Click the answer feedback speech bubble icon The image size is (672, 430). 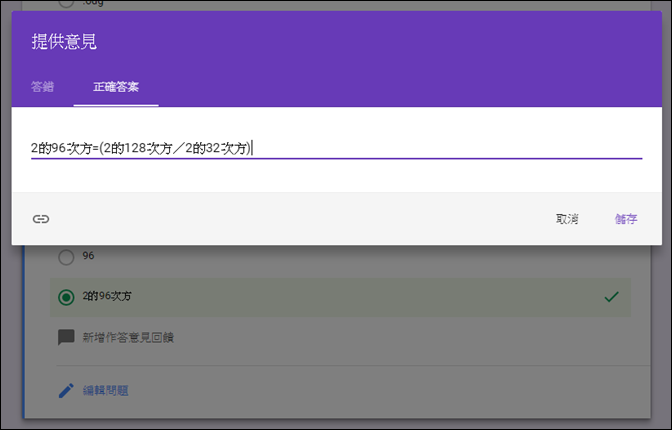(x=66, y=337)
